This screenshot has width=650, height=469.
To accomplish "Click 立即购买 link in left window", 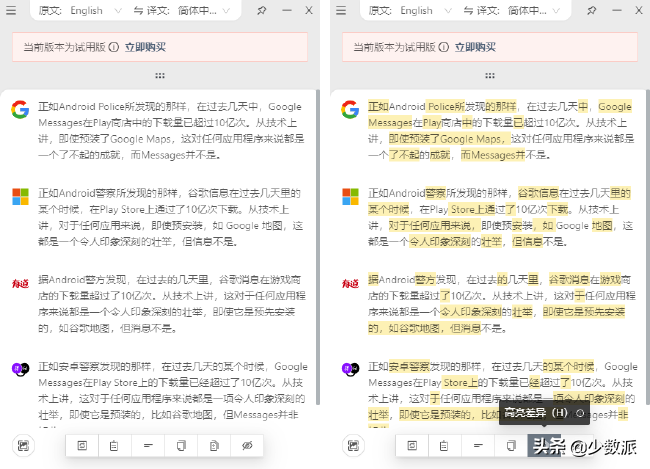I will [145, 47].
